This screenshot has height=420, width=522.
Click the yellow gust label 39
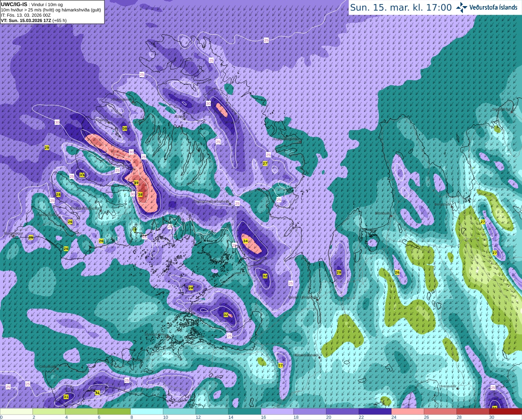coord(136,183)
